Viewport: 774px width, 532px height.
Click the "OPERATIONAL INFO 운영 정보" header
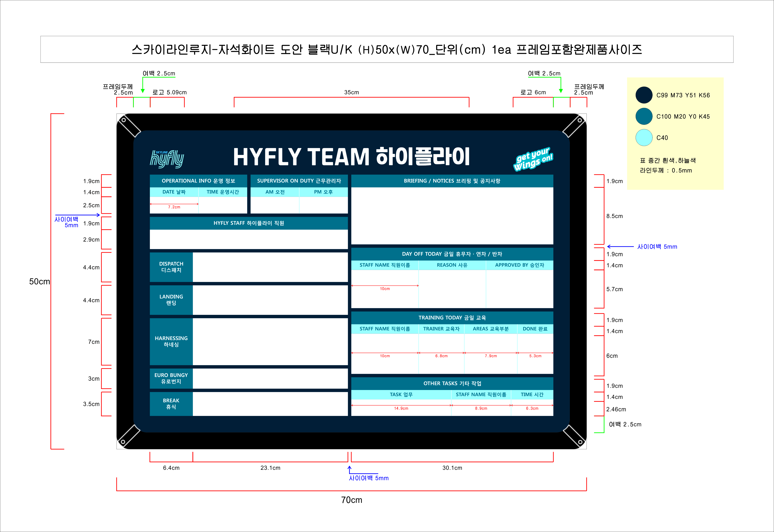tap(198, 181)
